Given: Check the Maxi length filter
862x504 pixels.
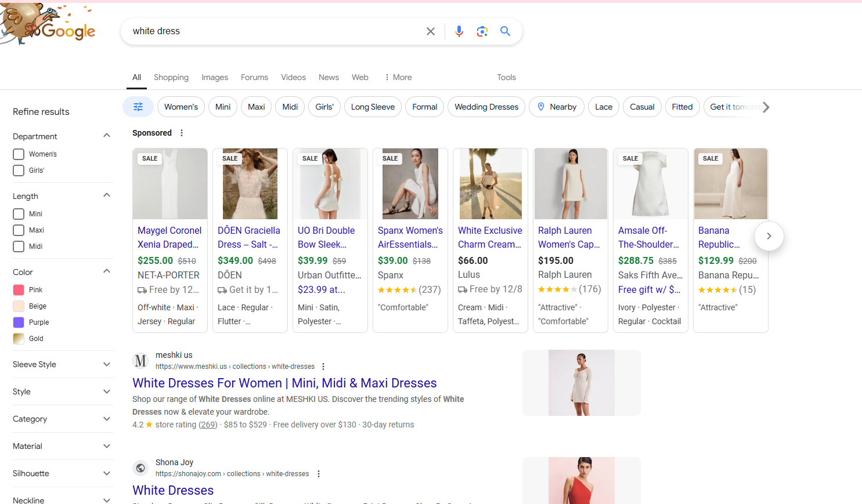Looking at the screenshot, I should pos(19,230).
